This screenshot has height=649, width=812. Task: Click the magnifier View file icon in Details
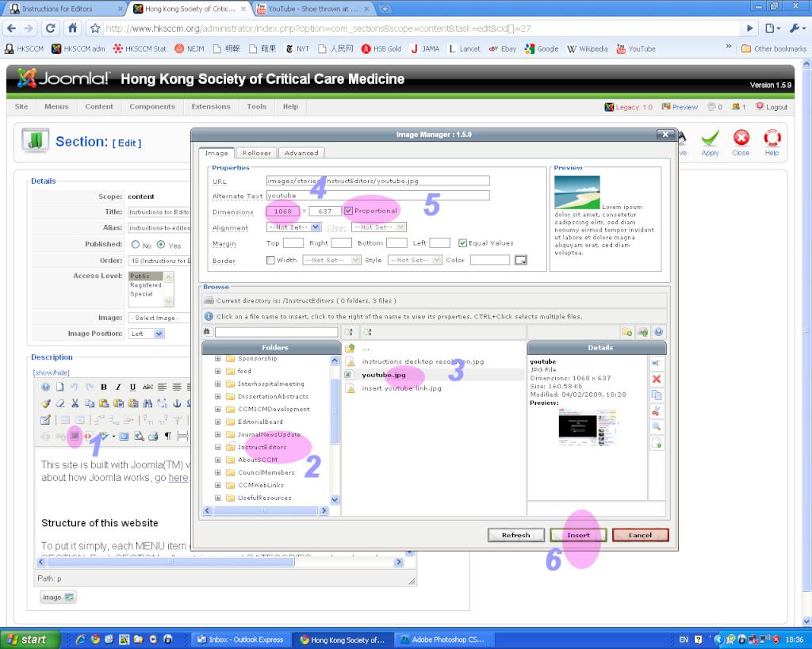point(656,427)
